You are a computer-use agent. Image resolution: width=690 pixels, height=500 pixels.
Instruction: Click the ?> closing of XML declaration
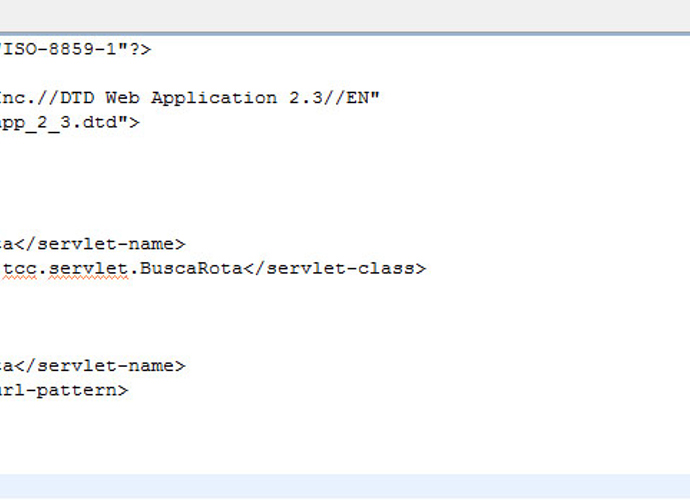(x=139, y=49)
